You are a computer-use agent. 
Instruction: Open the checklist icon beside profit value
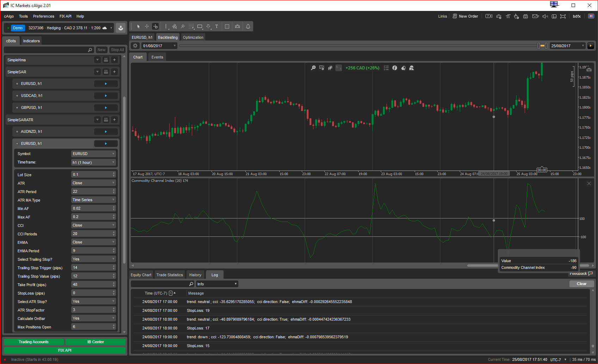[386, 68]
